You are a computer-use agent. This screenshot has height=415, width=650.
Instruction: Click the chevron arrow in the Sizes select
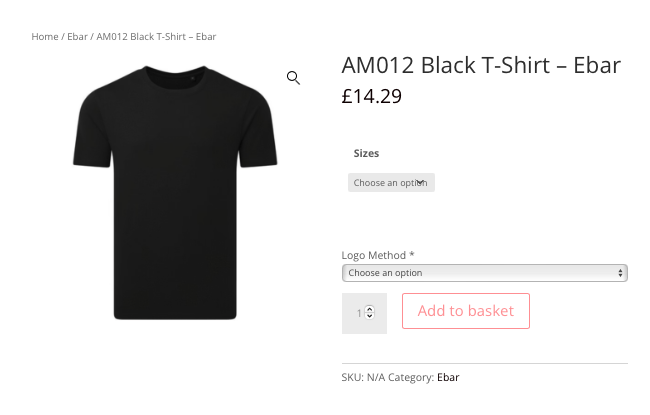[x=421, y=183]
